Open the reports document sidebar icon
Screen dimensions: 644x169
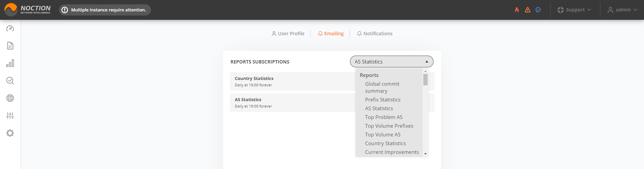[x=10, y=46]
